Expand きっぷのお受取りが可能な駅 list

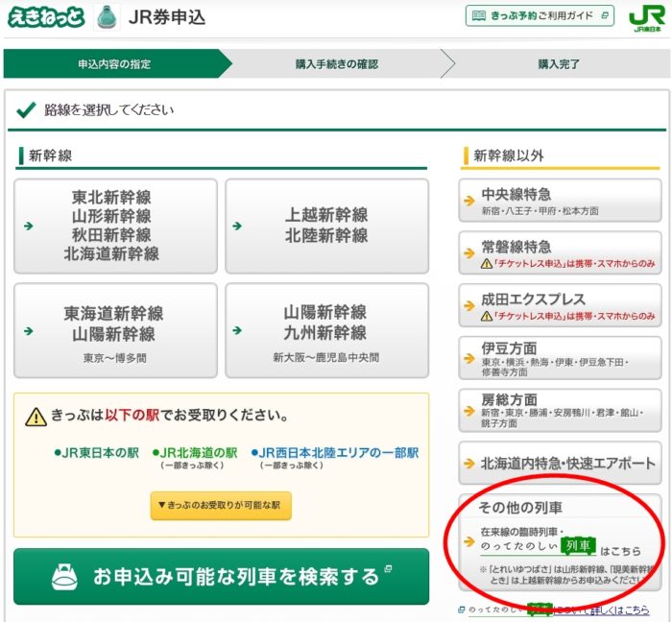click(x=221, y=506)
